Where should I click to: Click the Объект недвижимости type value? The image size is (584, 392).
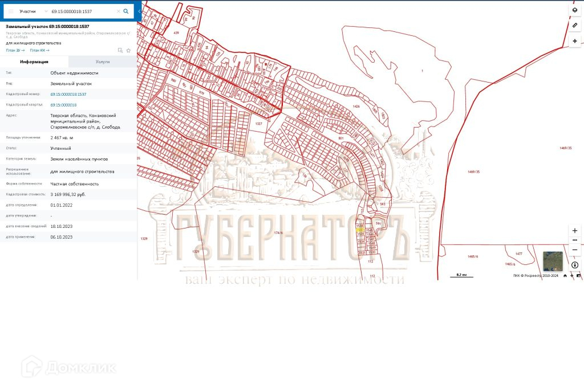point(75,73)
